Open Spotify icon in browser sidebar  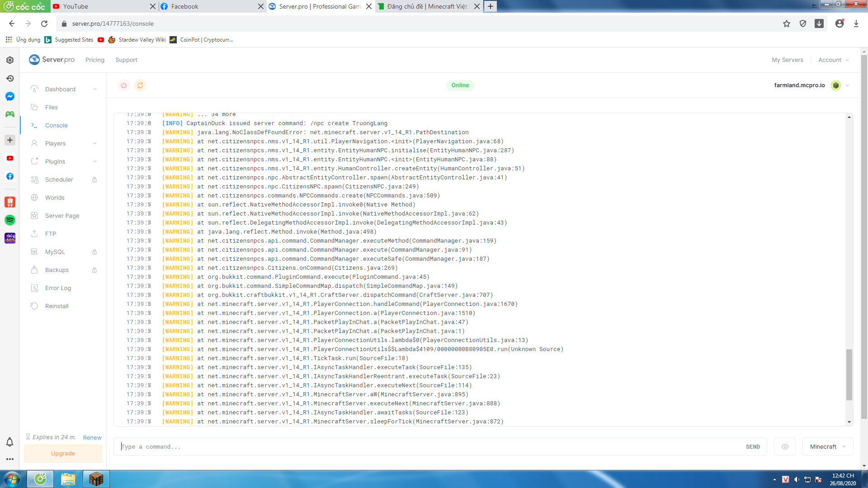click(10, 220)
